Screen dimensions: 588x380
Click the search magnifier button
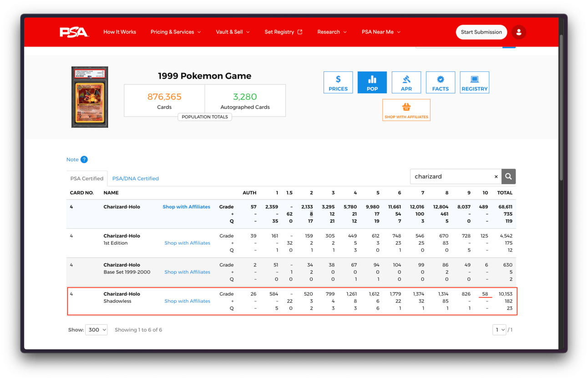click(508, 176)
